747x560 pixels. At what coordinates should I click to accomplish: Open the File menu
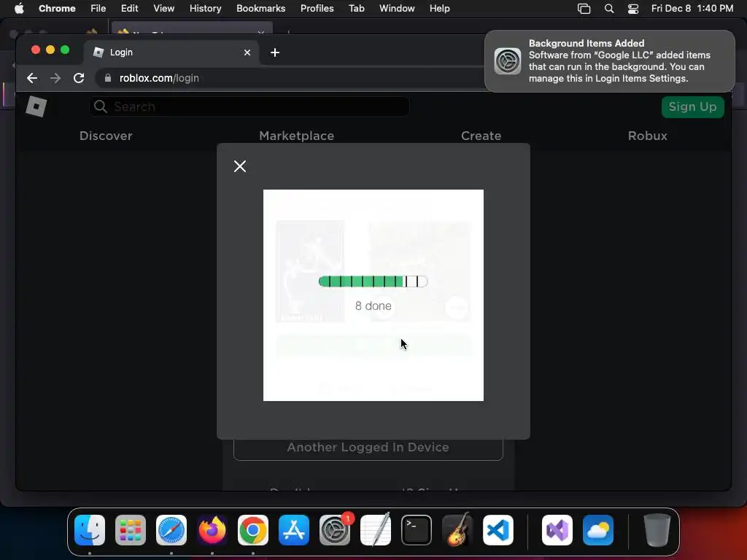click(98, 8)
